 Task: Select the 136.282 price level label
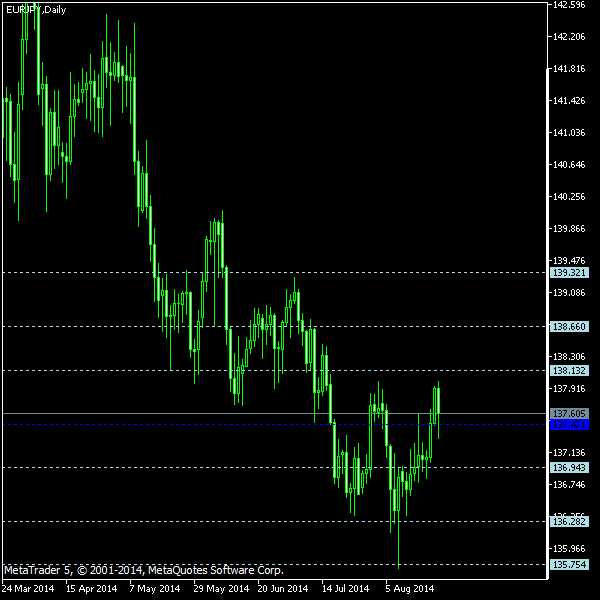tap(569, 522)
